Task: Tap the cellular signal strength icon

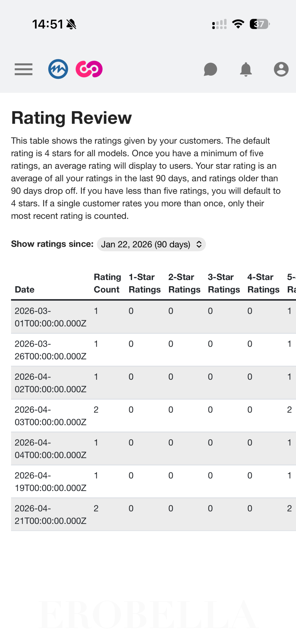Action: [x=219, y=24]
